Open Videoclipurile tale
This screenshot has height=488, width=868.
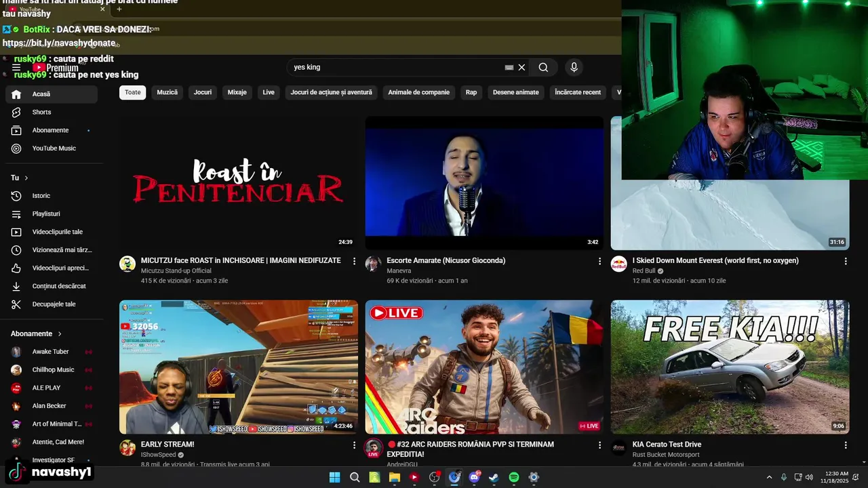(x=52, y=232)
